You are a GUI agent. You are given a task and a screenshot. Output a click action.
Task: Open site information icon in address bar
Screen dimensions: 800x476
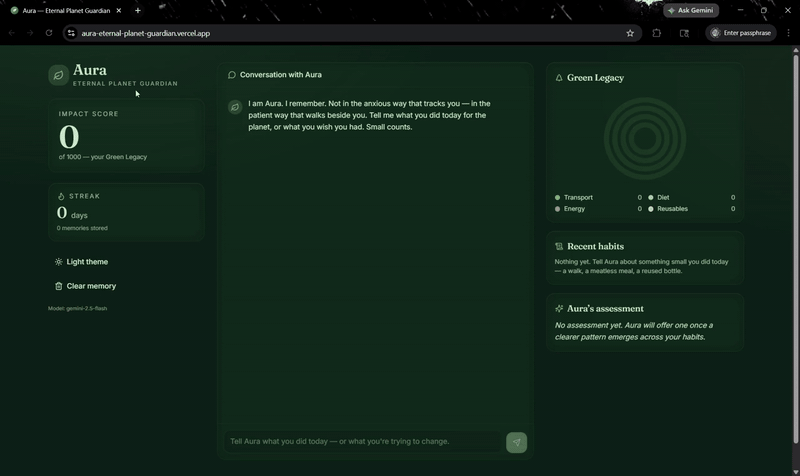(71, 33)
